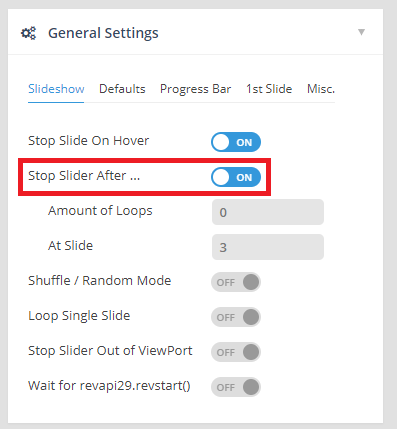Turn on Loop Single Slide
This screenshot has width=397, height=429.
pos(236,317)
